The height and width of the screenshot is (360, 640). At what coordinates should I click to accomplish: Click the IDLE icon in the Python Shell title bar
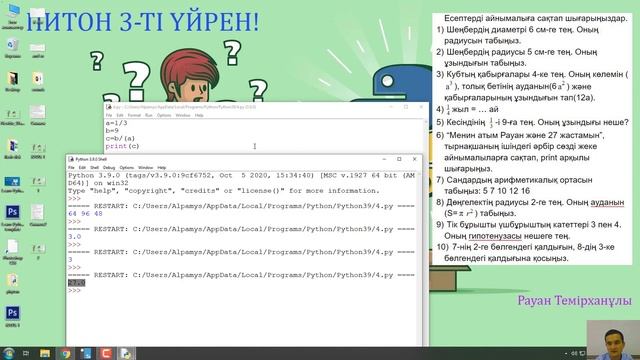[71, 159]
